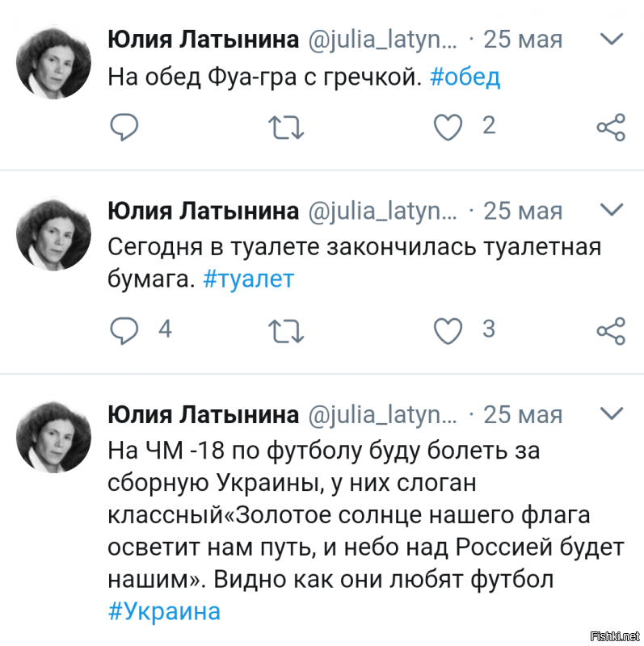Viewport: 644px width, 646px height.
Task: Reply to the Фуа-гра lunch tweet
Action: (x=124, y=127)
